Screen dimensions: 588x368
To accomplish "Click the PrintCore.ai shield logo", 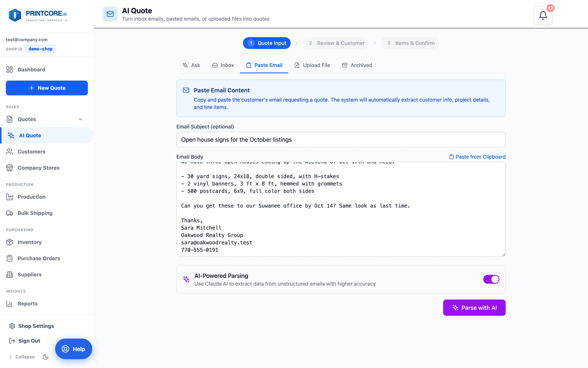I will click(x=15, y=15).
